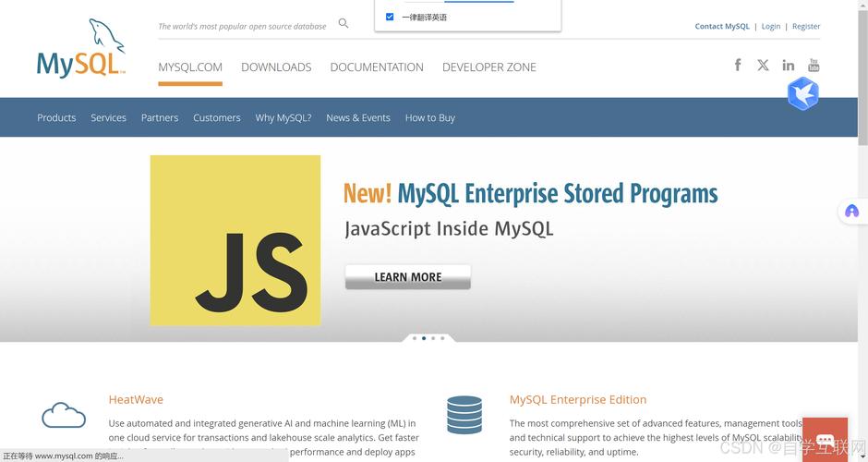This screenshot has width=868, height=462.
Task: Click the Register link
Action: click(806, 26)
